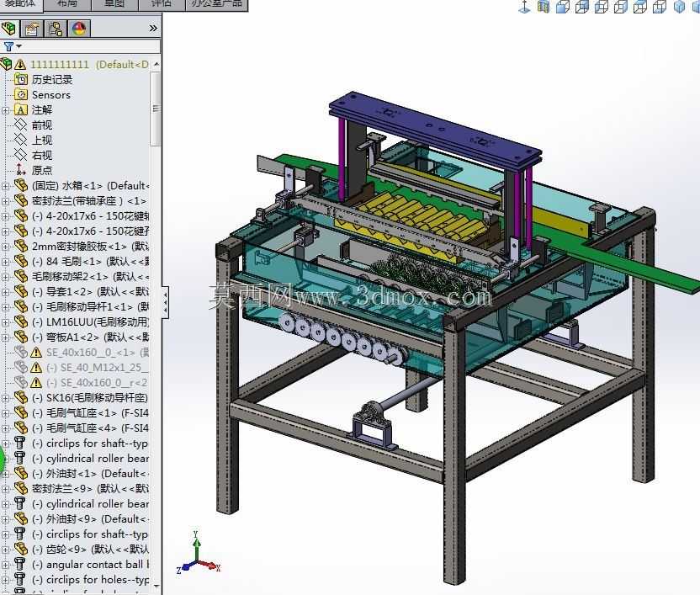The image size is (700, 595).
Task: Switch to the 布局 tab
Action: coord(67,3)
